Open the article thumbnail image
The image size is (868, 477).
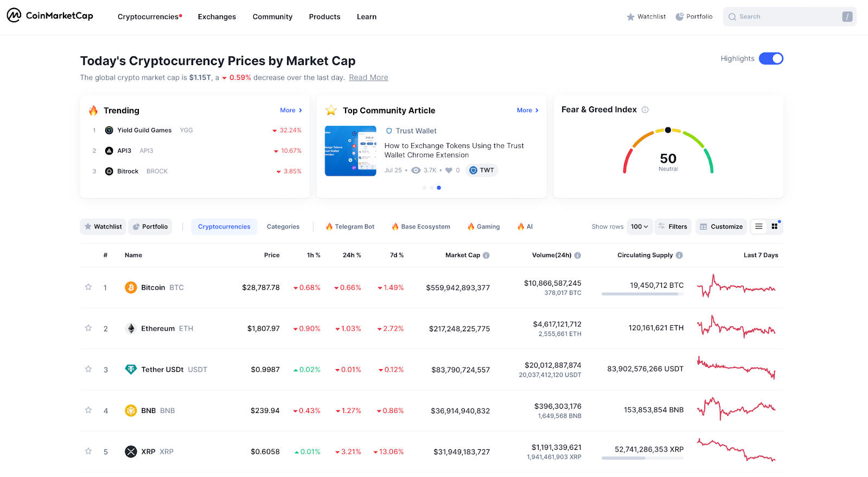[350, 151]
